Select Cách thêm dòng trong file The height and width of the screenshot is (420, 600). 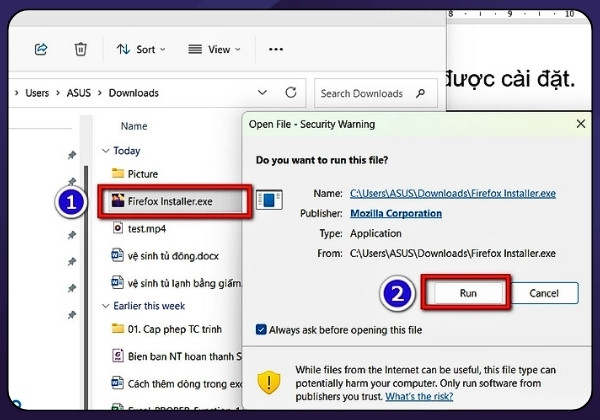(x=184, y=384)
